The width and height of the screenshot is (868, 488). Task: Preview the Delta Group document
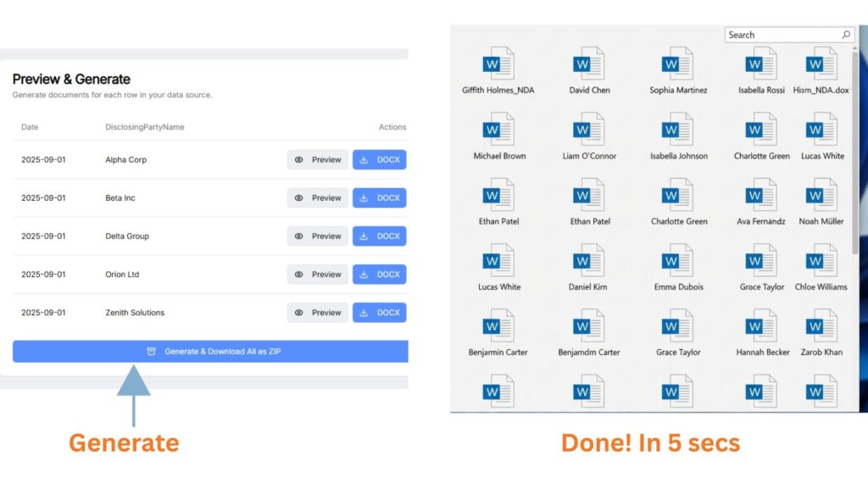coord(318,236)
